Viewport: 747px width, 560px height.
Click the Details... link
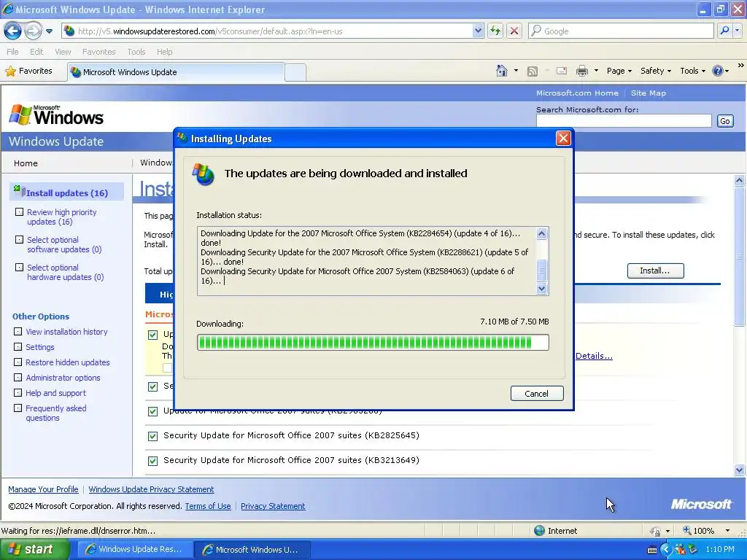point(594,356)
